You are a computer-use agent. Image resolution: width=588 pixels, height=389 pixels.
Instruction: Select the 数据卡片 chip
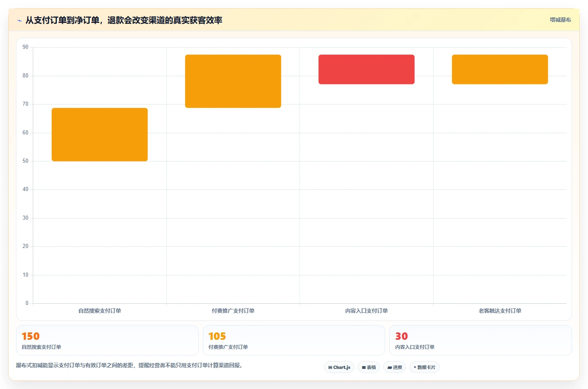pyautogui.click(x=425, y=367)
